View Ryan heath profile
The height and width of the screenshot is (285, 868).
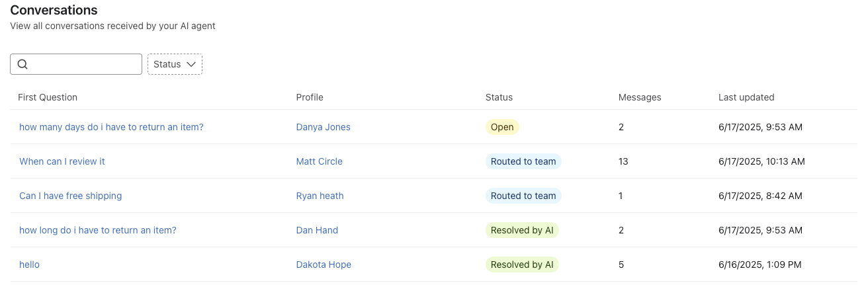point(320,196)
